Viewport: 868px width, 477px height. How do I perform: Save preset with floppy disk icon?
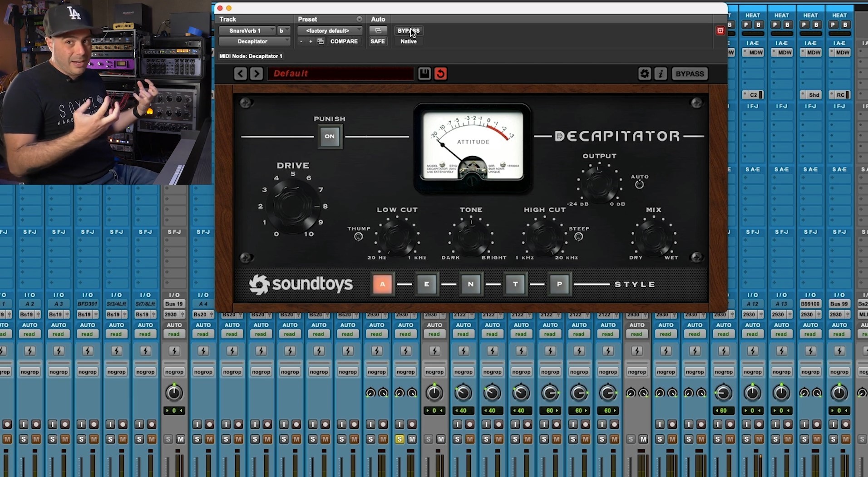pos(424,74)
